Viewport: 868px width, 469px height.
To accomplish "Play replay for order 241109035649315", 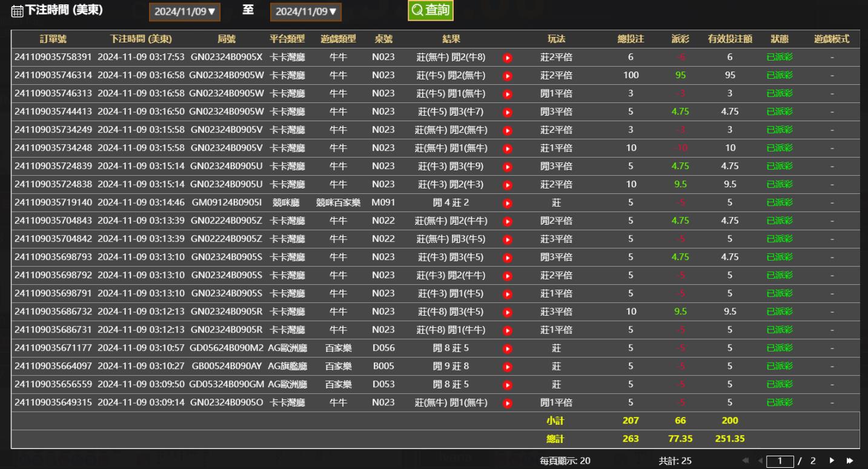I will 508,403.
